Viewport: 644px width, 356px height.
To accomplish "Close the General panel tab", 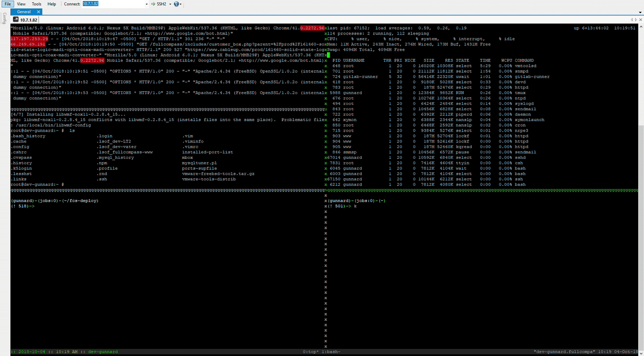I will (x=38, y=12).
